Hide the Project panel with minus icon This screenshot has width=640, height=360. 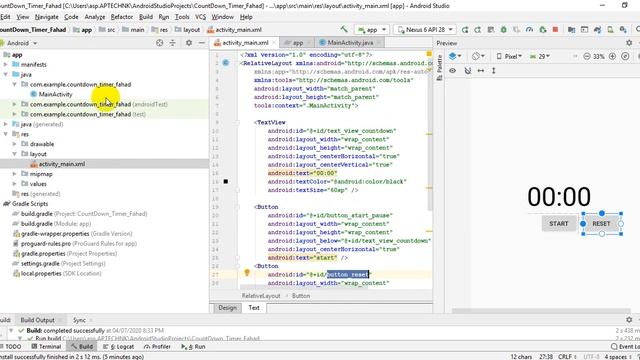click(x=202, y=43)
